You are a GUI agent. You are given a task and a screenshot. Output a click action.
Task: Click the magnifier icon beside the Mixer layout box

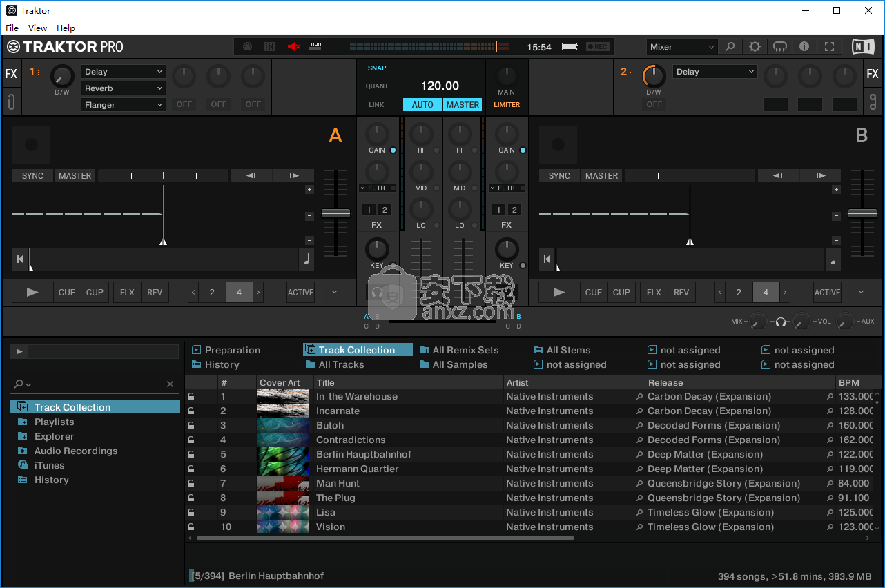(730, 47)
